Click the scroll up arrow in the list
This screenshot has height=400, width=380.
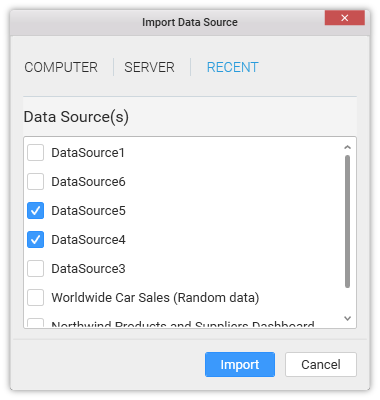pos(347,147)
